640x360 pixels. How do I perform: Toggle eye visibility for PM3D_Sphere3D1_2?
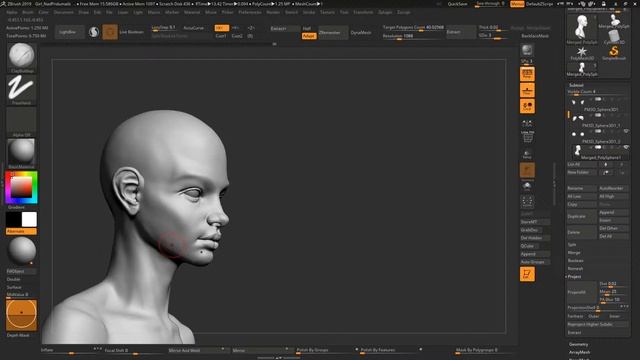(626, 131)
